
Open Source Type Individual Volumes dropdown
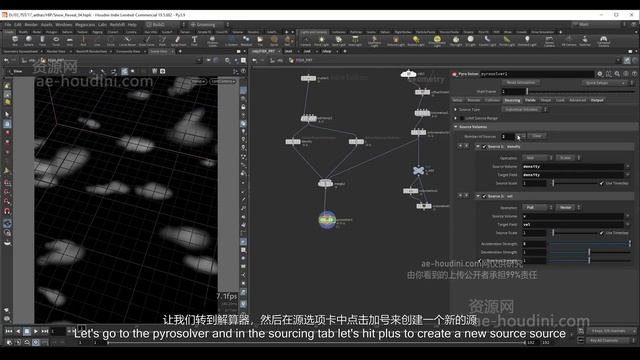click(x=524, y=109)
